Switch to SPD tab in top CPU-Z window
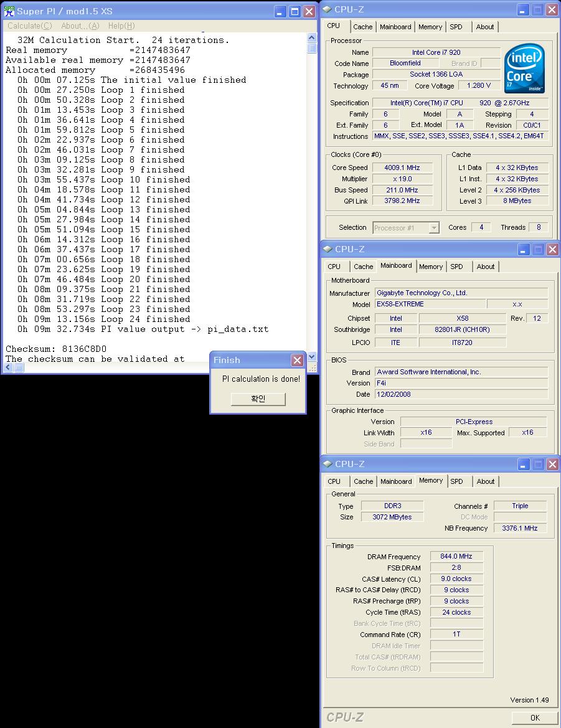Image resolution: width=561 pixels, height=728 pixels. coord(456,27)
